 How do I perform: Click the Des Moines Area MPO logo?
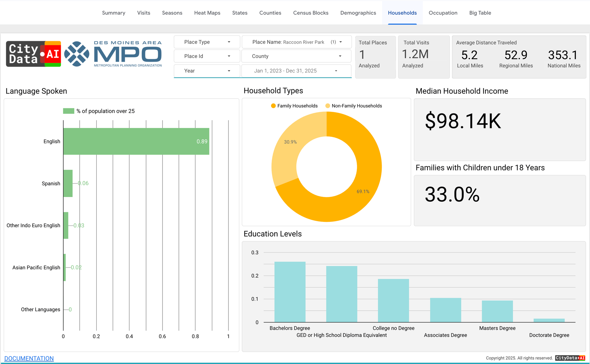click(x=113, y=54)
